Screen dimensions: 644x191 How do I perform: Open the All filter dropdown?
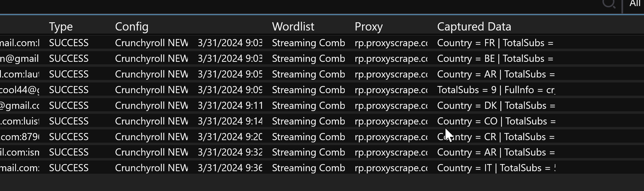point(635,4)
